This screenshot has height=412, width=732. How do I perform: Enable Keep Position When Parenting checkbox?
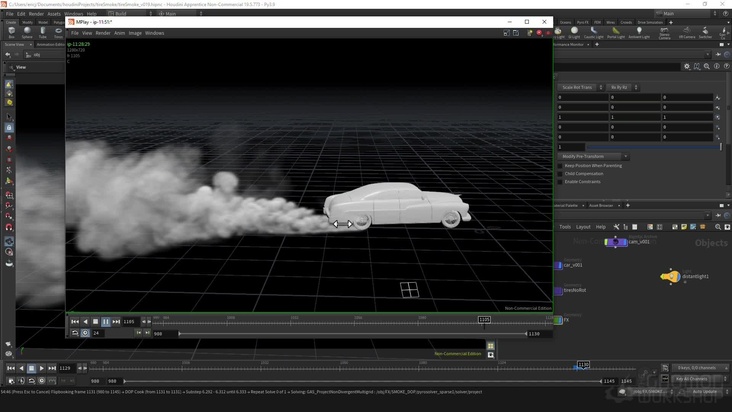(x=561, y=165)
